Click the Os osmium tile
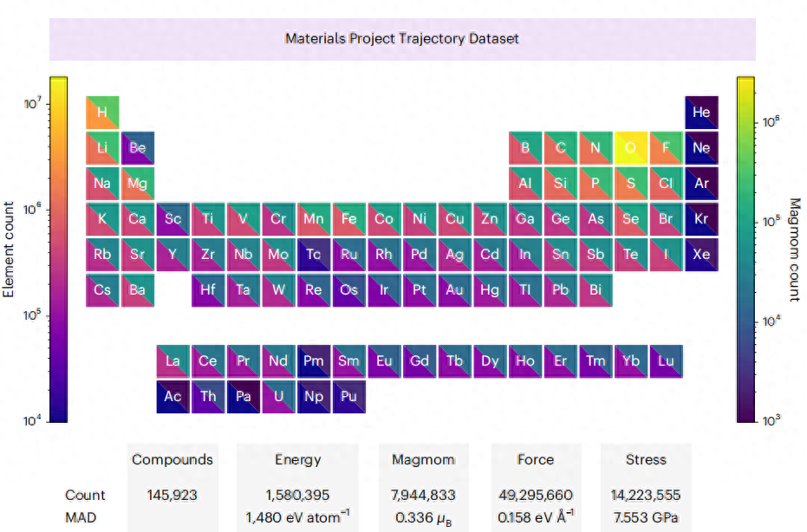807x532 pixels. pos(349,289)
